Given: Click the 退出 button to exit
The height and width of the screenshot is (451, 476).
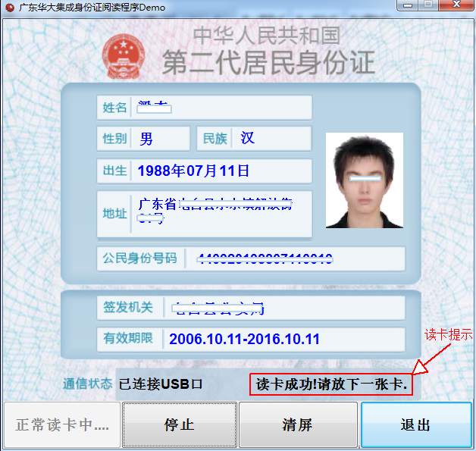Looking at the screenshot, I should click(415, 424).
